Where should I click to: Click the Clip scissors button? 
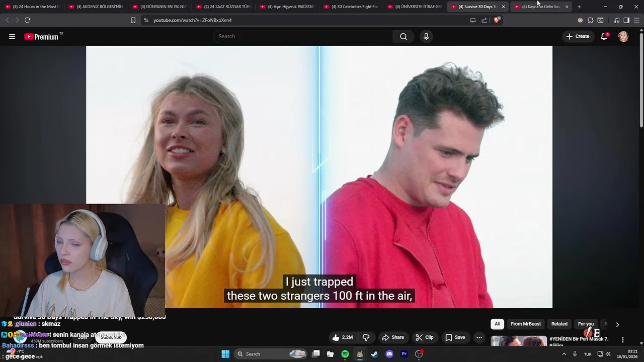pyautogui.click(x=425, y=337)
